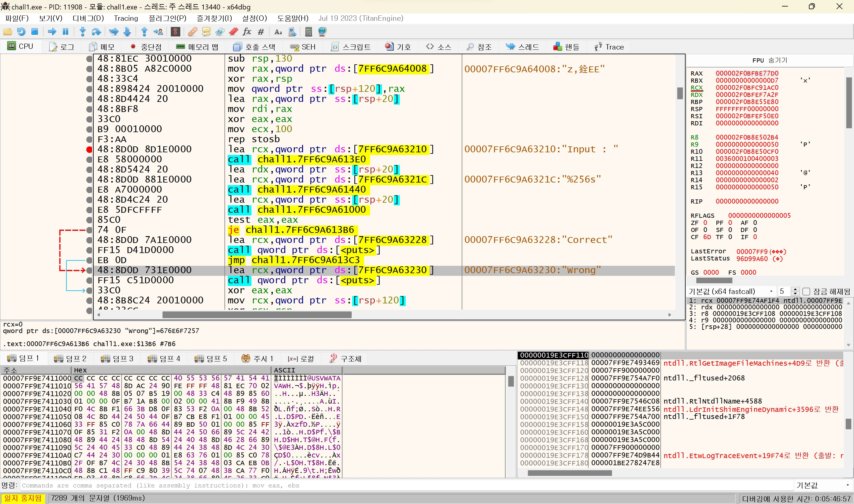Toggle the 잠금 해제됨 checkbox
Image resolution: width=854 pixels, height=504 pixels.
(806, 291)
